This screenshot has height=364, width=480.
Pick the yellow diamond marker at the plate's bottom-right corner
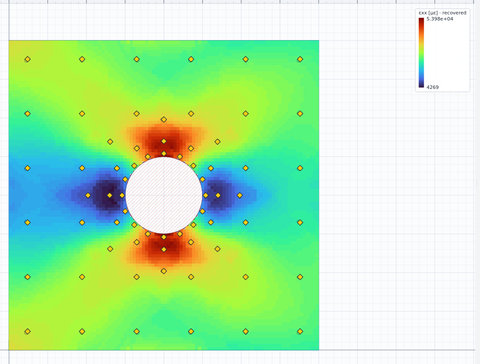pyautogui.click(x=300, y=331)
